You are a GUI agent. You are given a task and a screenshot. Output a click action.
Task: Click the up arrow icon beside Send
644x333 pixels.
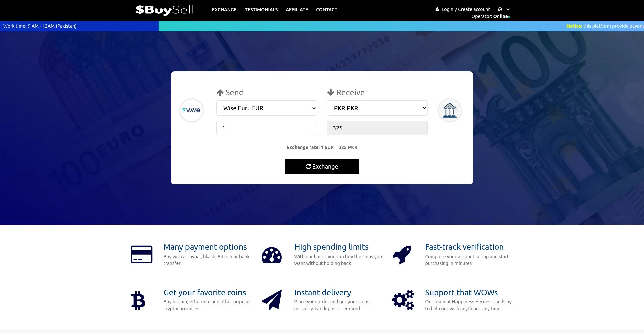pyautogui.click(x=220, y=93)
